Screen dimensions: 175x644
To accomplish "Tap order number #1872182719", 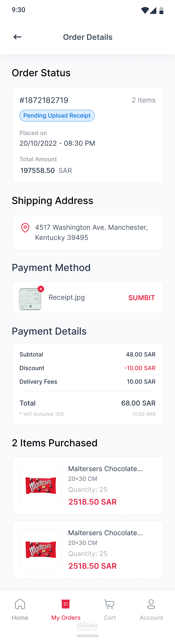I will click(44, 100).
